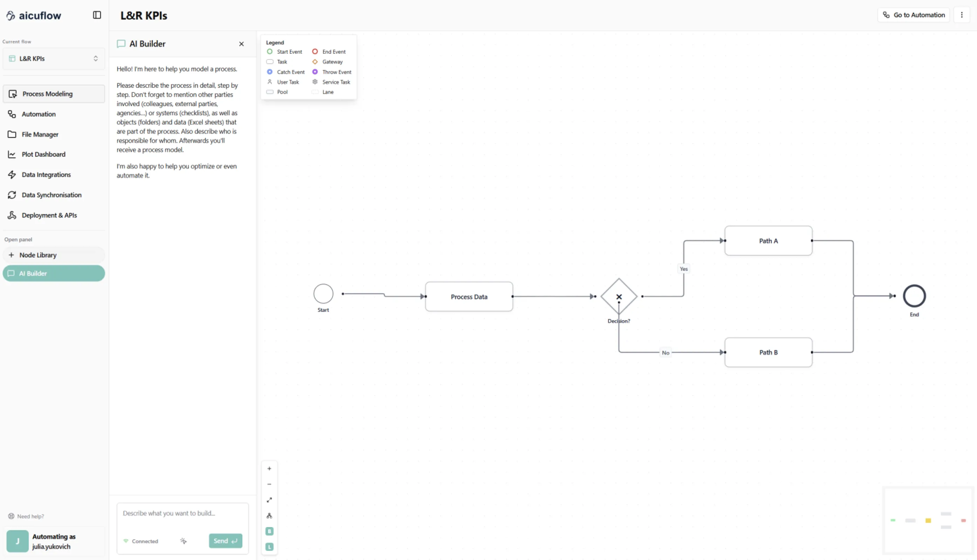Zoom in on the canvas
977x560 pixels.
click(x=269, y=468)
